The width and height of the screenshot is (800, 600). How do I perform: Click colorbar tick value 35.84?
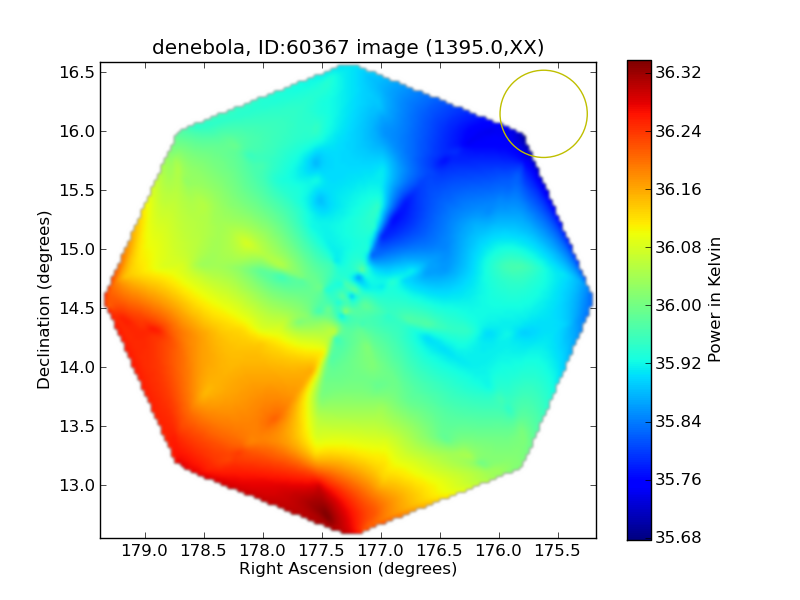pos(678,421)
